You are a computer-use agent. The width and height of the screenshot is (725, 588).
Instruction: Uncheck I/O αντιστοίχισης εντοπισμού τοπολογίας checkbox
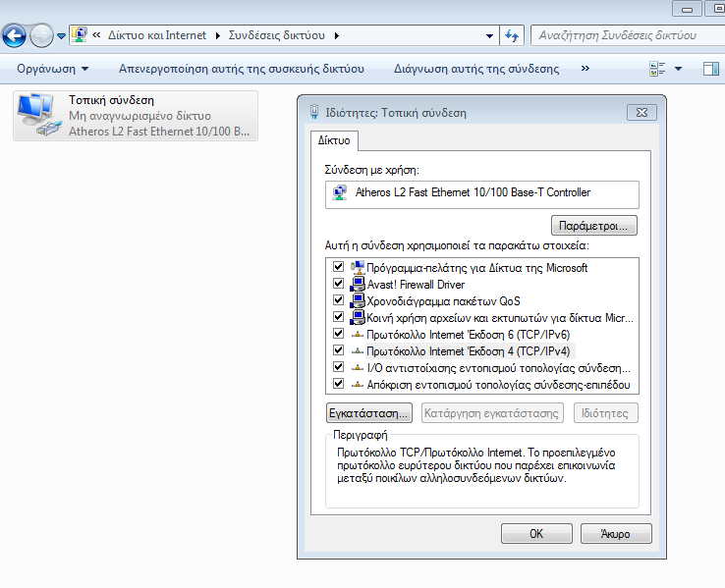point(339,367)
